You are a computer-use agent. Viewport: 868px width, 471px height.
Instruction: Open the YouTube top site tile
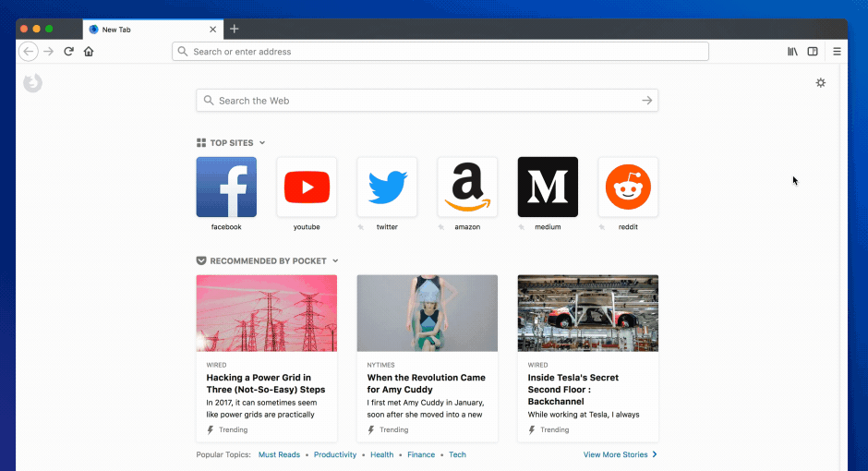pos(307,187)
